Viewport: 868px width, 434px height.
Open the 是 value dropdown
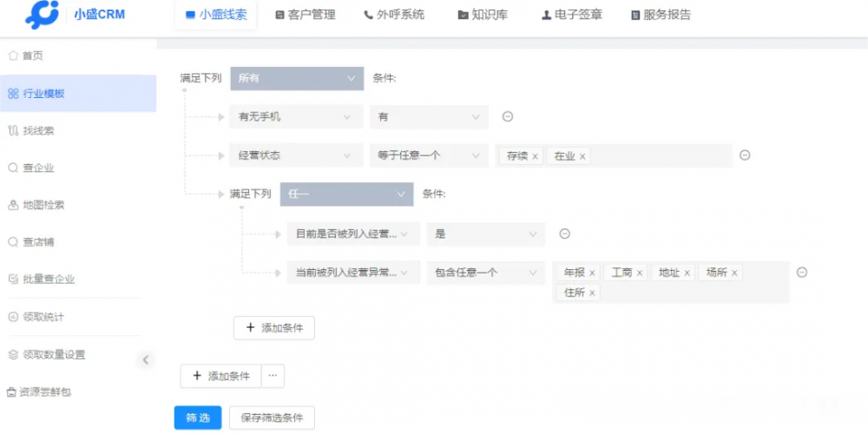tap(486, 234)
